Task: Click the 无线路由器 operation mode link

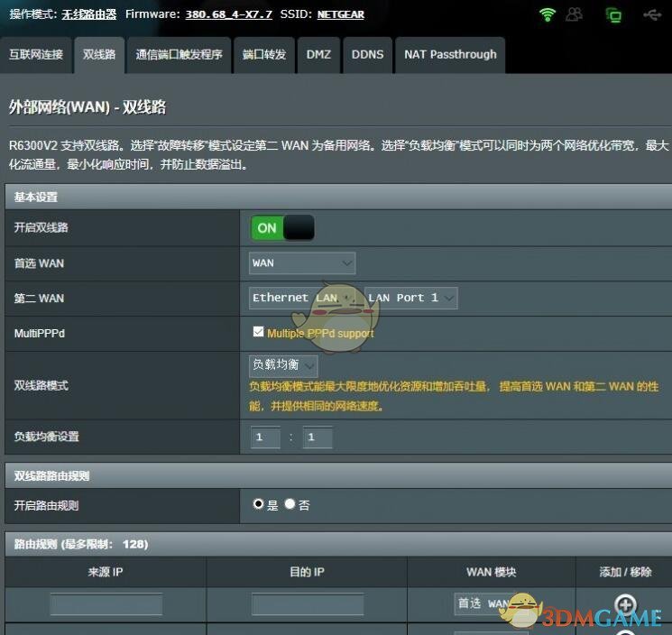Action: pos(89,14)
